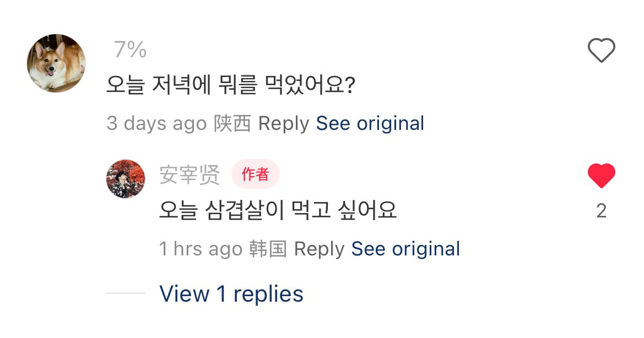Screen dimensions: 644x338
Task: Click the divider line beside View 1 replies
Action: (125, 293)
